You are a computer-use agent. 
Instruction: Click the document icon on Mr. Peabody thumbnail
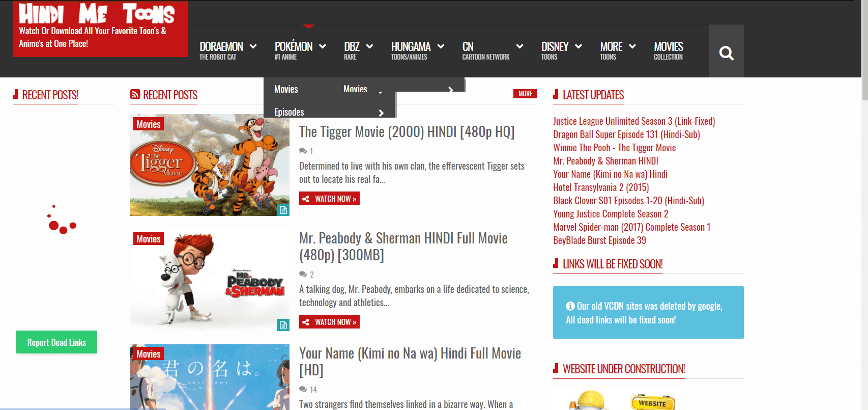click(283, 324)
